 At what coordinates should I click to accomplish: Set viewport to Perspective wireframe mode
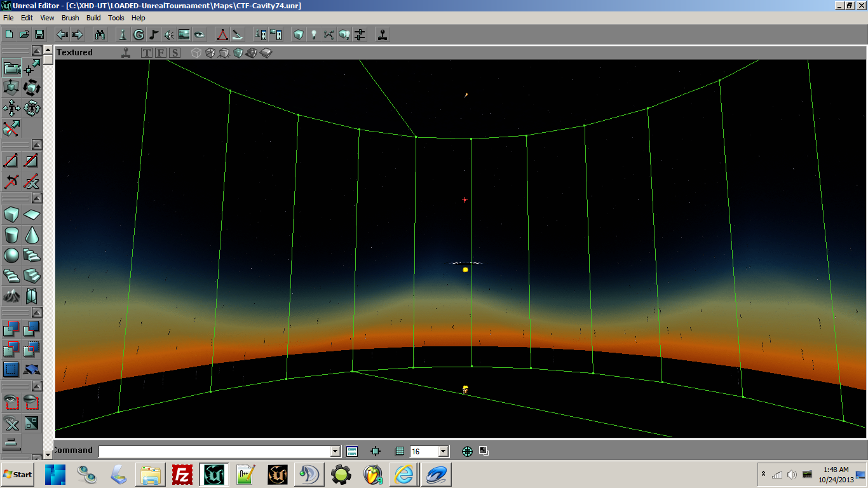196,53
